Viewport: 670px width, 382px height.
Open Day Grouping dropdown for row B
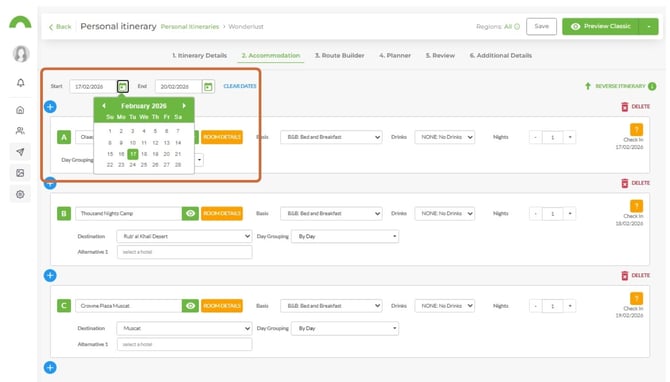[x=345, y=236]
